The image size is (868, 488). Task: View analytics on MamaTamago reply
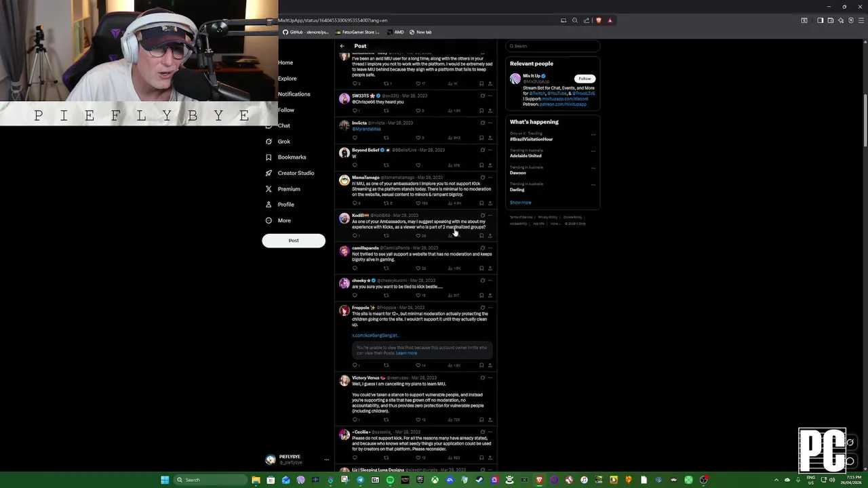[454, 203]
